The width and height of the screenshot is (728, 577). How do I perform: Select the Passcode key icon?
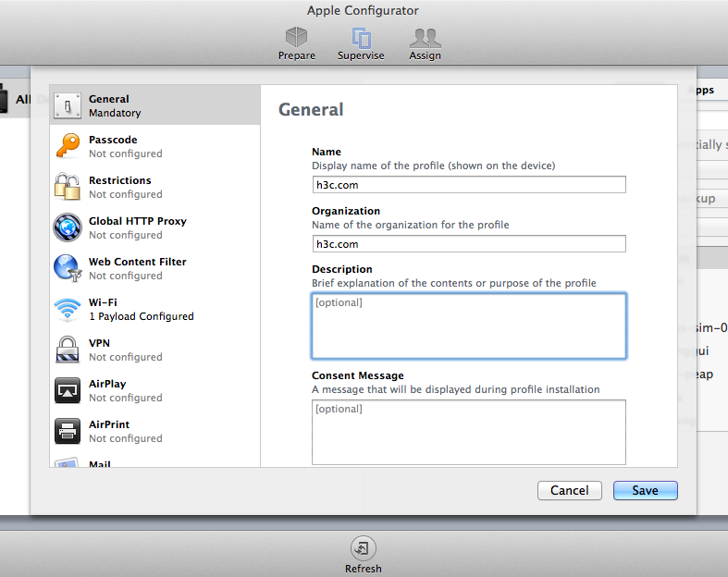point(68,146)
